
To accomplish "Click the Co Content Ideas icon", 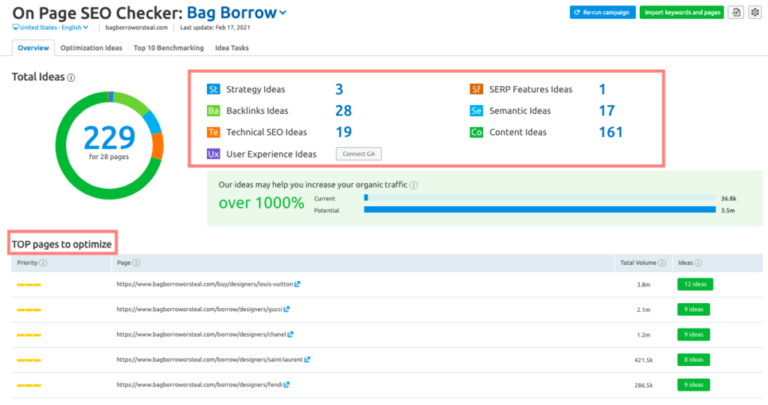I will (476, 132).
